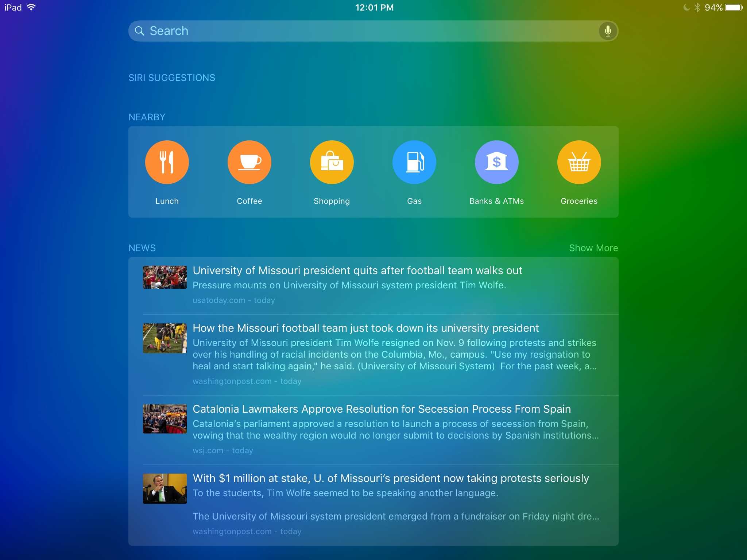Tap the Lunch nearby icon
This screenshot has width=747, height=560.
[167, 162]
